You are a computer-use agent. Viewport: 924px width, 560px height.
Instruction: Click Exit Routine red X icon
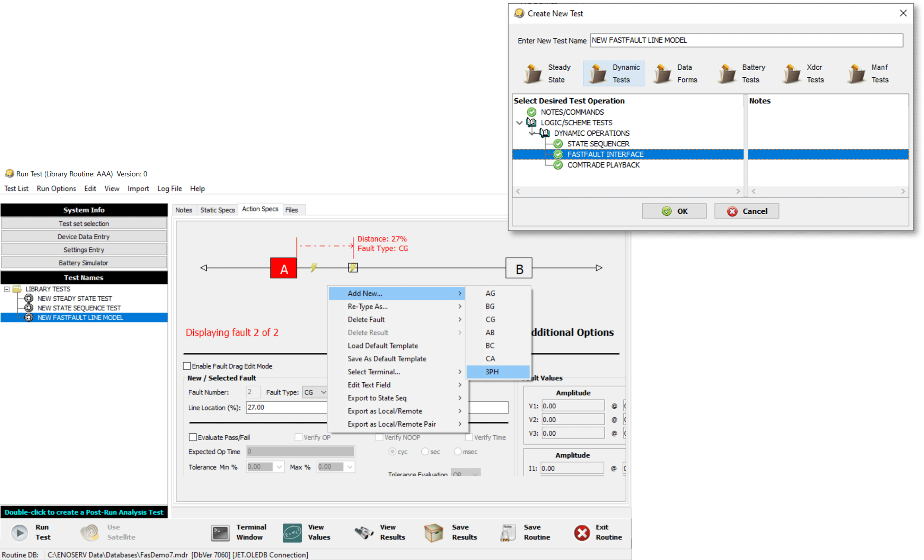coord(582,533)
